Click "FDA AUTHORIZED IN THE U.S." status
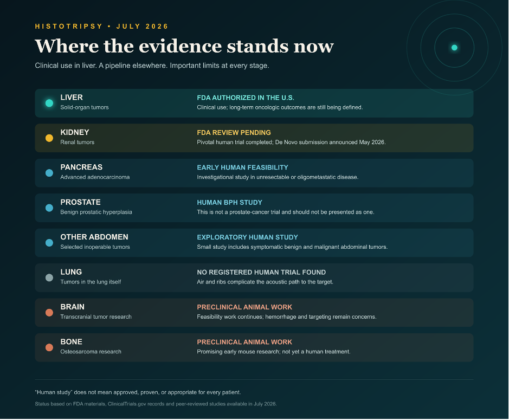Image resolution: width=509 pixels, height=420 pixels. pos(246,98)
